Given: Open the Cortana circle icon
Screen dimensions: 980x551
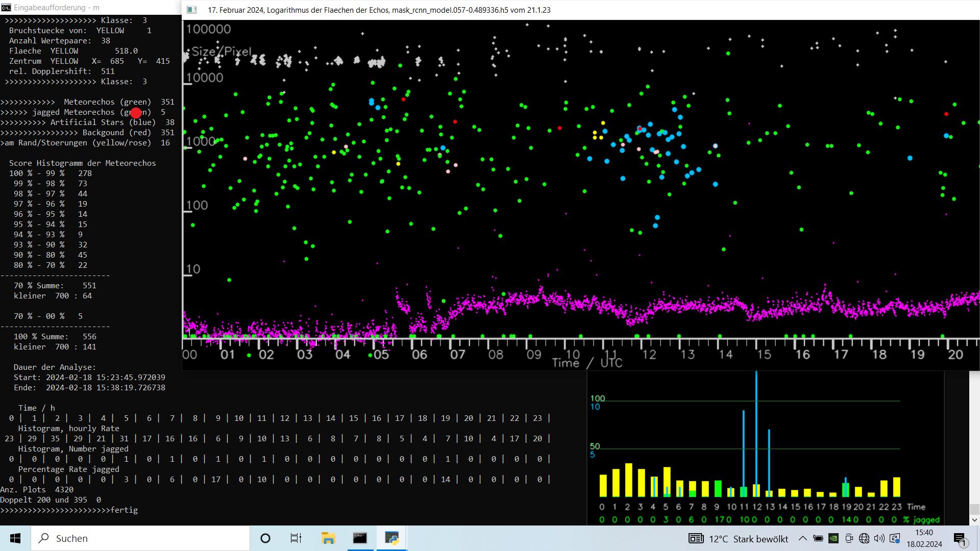Looking at the screenshot, I should point(265,538).
